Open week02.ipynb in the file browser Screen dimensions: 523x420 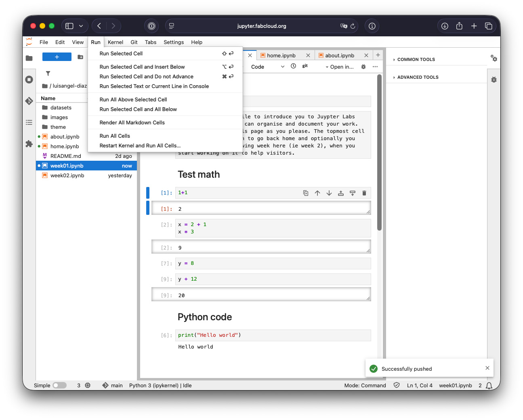tap(67, 175)
